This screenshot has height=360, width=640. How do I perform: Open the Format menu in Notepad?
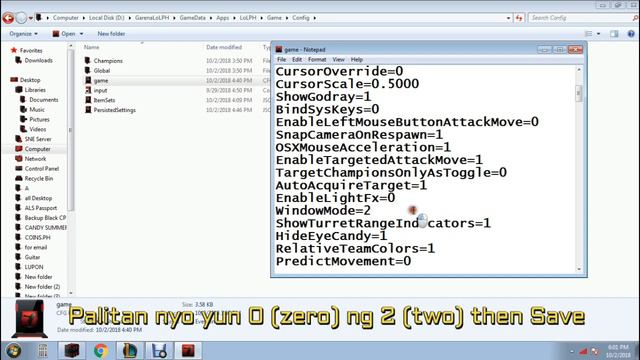[317, 60]
